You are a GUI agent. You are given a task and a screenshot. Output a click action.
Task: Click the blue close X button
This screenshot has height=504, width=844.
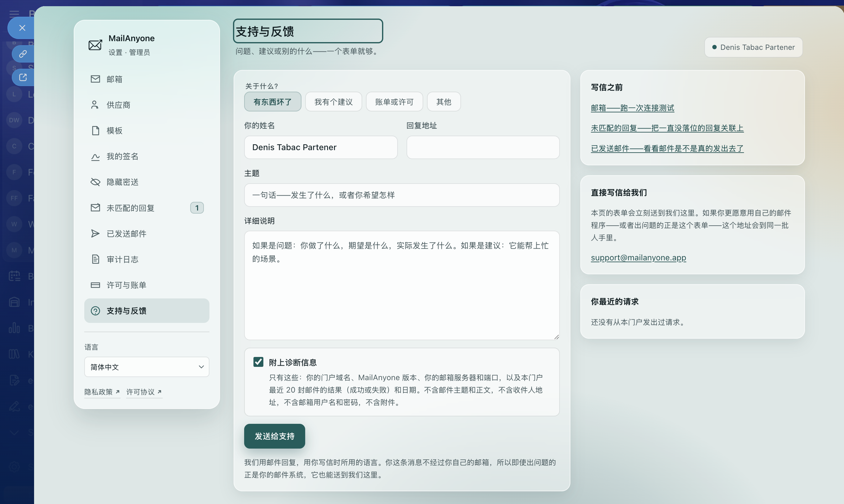click(x=22, y=28)
